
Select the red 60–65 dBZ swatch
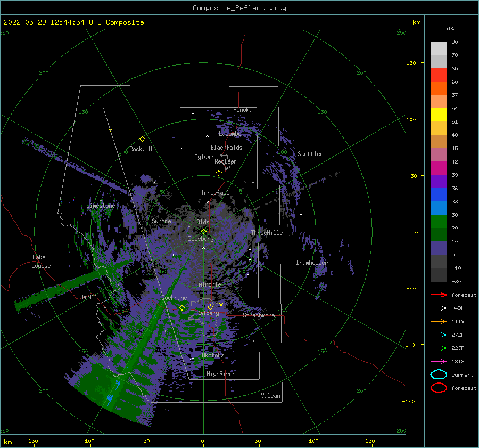click(x=439, y=75)
